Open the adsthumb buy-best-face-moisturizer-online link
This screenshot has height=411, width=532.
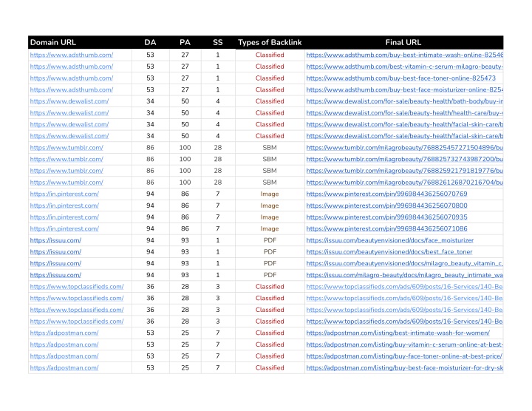tap(404, 89)
